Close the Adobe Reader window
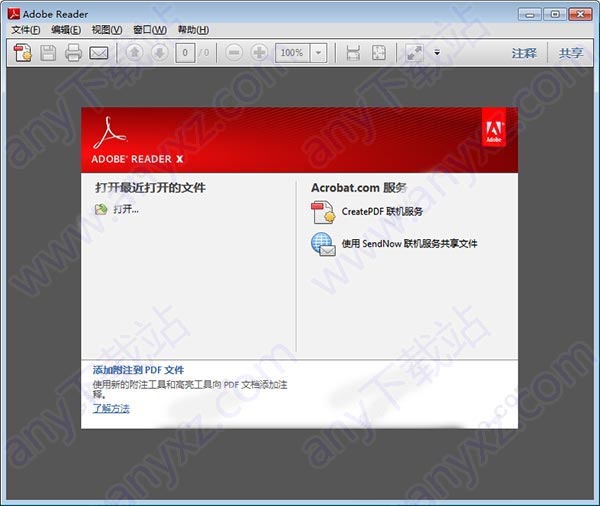Screen dimensions: 600x506 [580, 15]
